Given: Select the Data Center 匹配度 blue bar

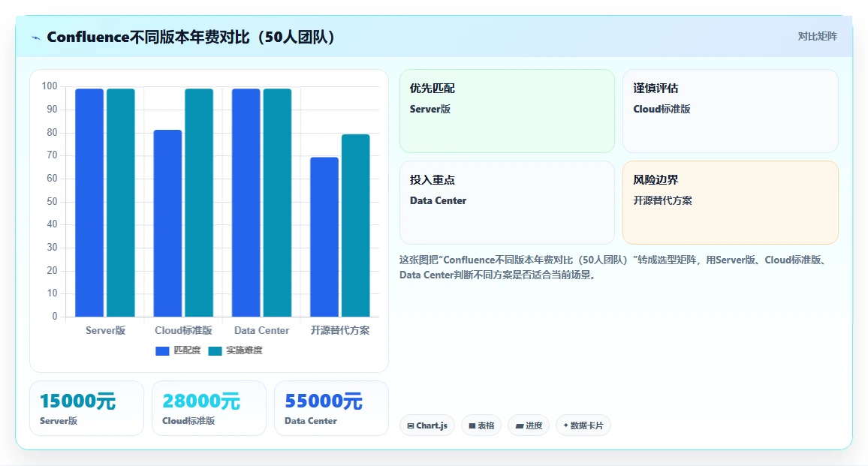Looking at the screenshot, I should (246, 203).
